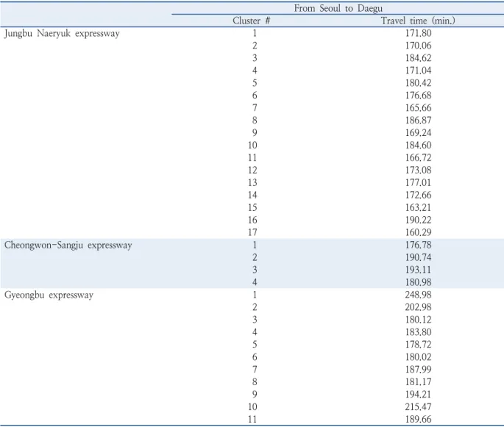Click the travel time value 163.21
504x427 pixels.
[x=418, y=207]
